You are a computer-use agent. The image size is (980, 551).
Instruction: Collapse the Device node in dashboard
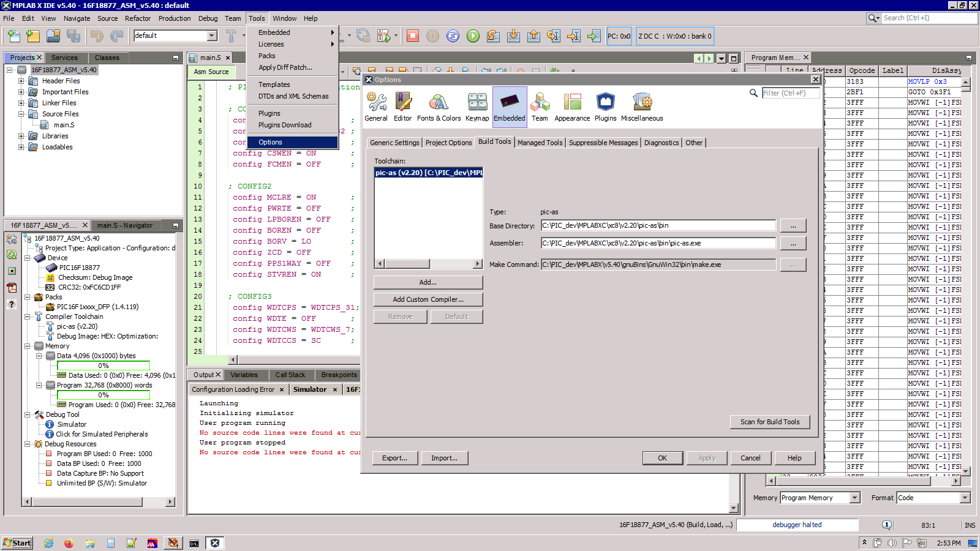click(x=28, y=258)
